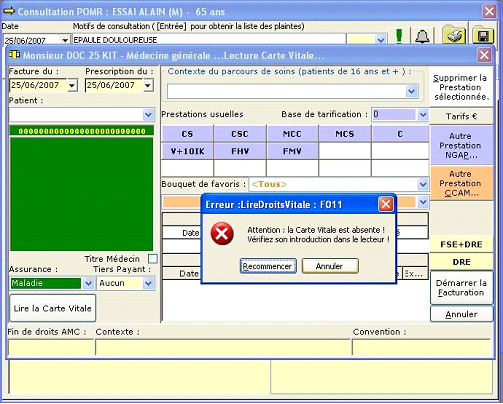
Task: Click the bell reminder icon
Action: coord(422,36)
